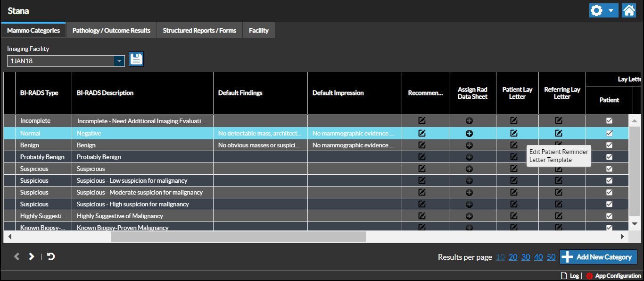The width and height of the screenshot is (644, 281).
Task: Switch to Pathology / Outcome Results tab
Action: [x=111, y=30]
